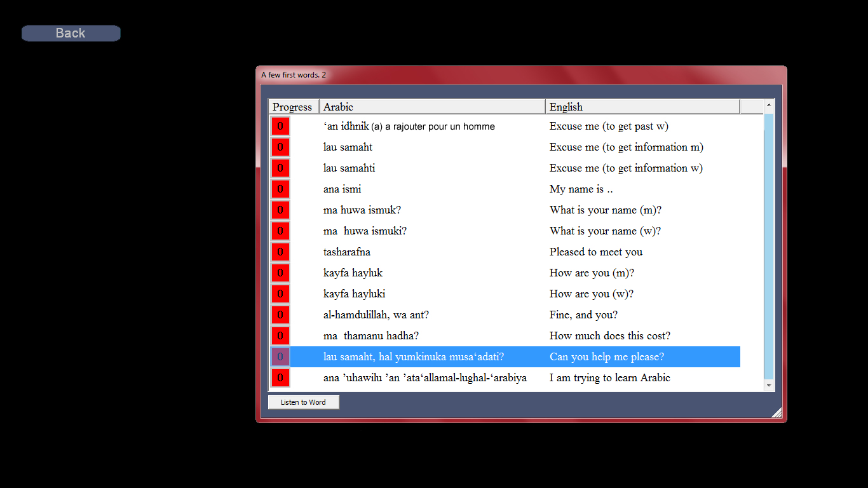Click 'What is your name (w)?'

(605, 231)
